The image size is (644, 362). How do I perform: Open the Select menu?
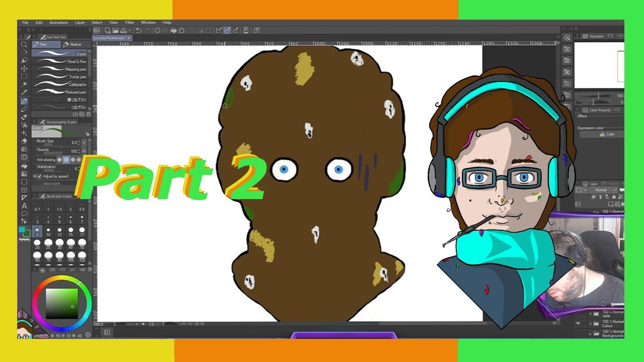pyautogui.click(x=97, y=23)
